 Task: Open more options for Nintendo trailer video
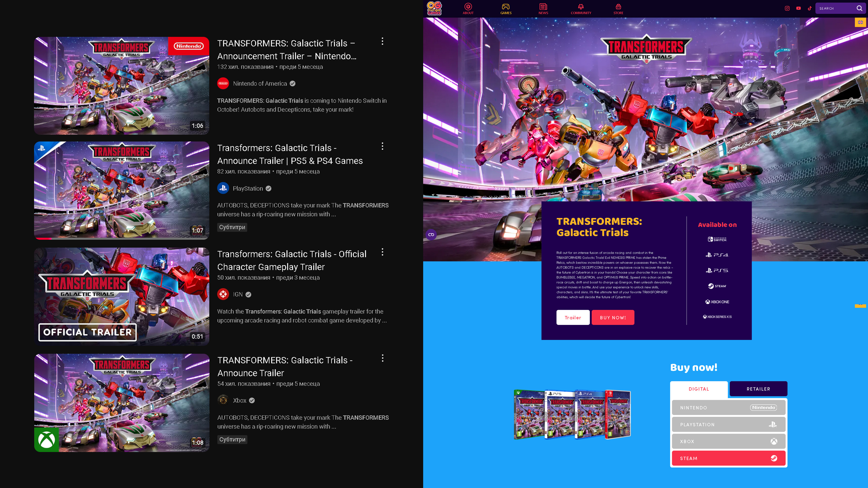pyautogui.click(x=382, y=41)
